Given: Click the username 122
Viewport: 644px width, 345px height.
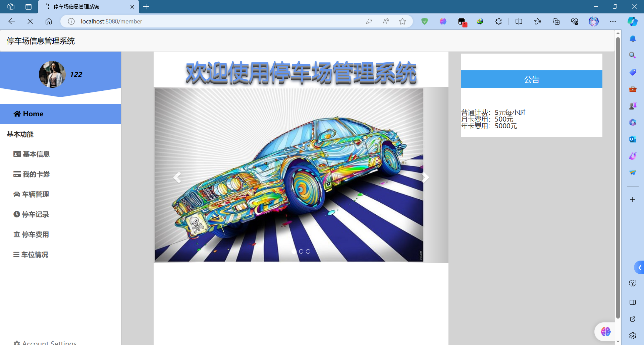Looking at the screenshot, I should 76,75.
